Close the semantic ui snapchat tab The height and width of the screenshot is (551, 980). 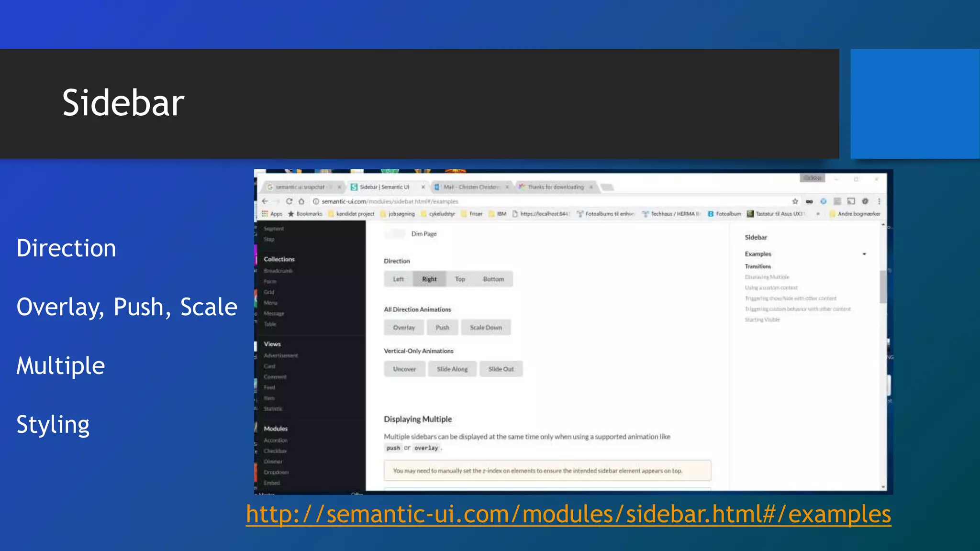tap(339, 187)
